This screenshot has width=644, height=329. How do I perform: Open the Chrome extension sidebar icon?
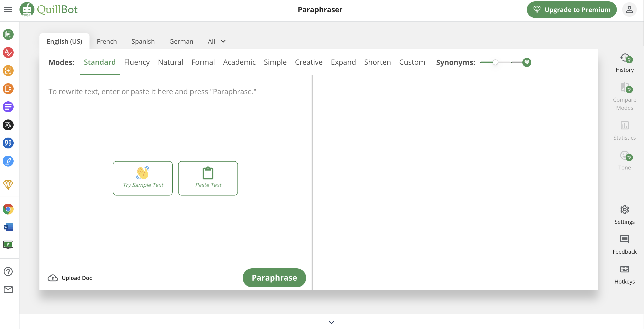click(8, 209)
